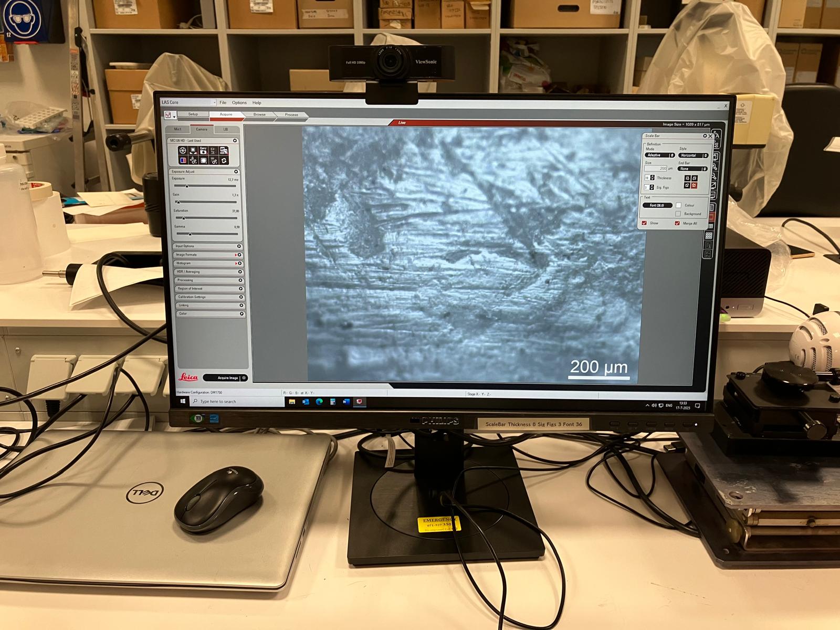840x630 pixels.
Task: Open the Options menu
Action: [x=239, y=103]
